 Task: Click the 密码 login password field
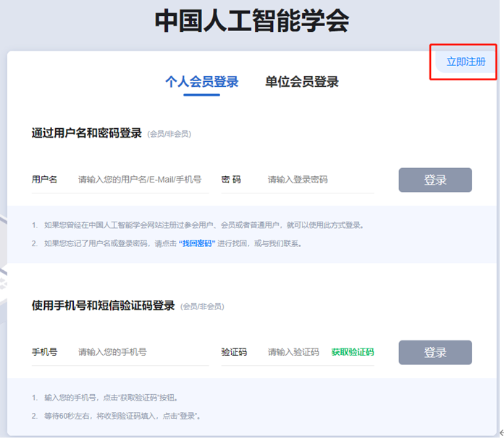(x=319, y=180)
